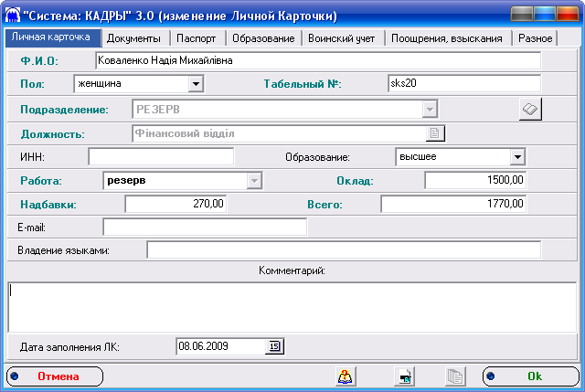Click the Всего field showing 1770,00
585x392 pixels.
tap(453, 204)
